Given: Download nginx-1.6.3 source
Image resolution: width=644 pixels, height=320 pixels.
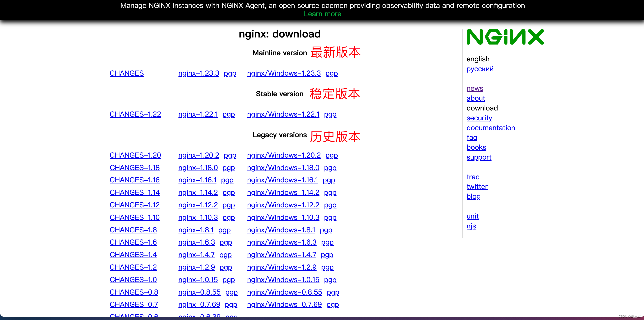Looking at the screenshot, I should tap(196, 242).
